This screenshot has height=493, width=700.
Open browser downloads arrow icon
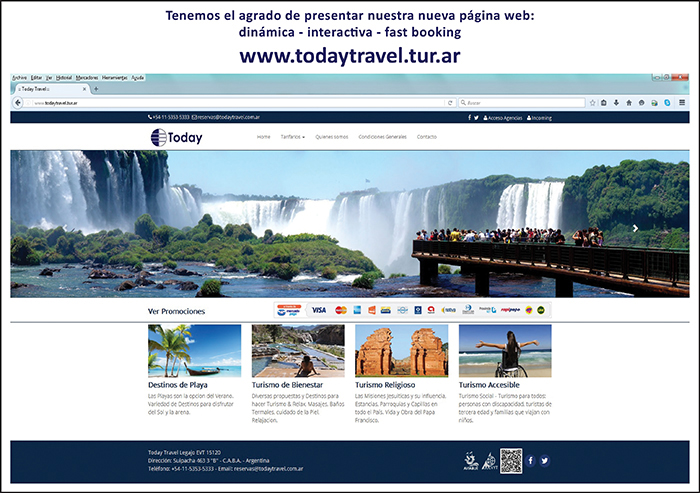point(616,103)
